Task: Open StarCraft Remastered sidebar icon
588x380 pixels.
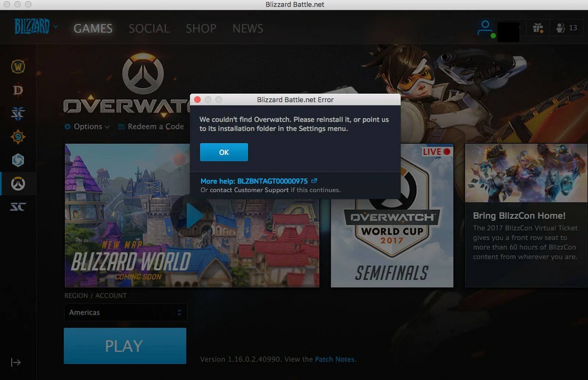Action: coord(18,207)
